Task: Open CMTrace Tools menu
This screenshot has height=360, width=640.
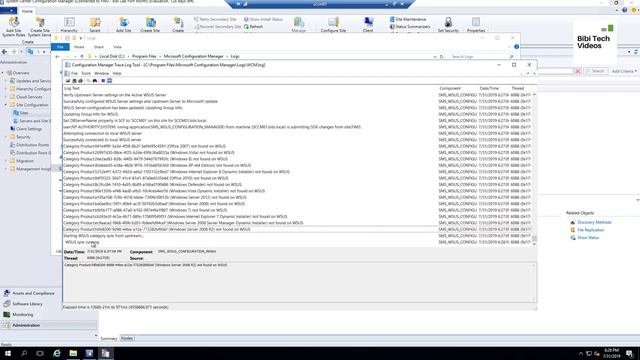Action: (x=86, y=73)
